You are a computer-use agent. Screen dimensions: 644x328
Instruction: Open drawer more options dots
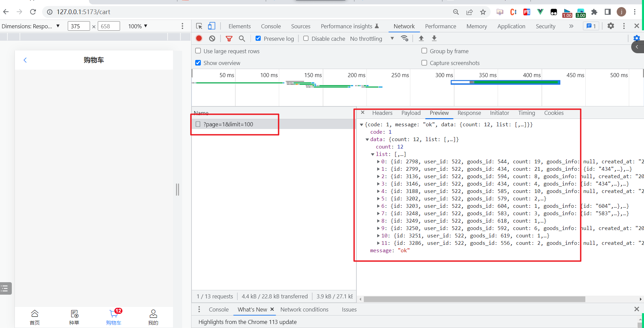[x=199, y=309]
